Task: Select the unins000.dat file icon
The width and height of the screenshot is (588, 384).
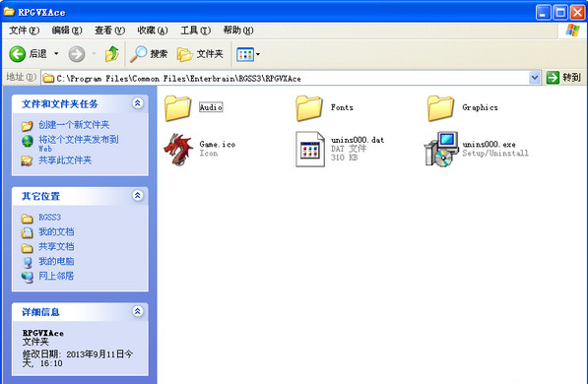Action: pos(309,149)
